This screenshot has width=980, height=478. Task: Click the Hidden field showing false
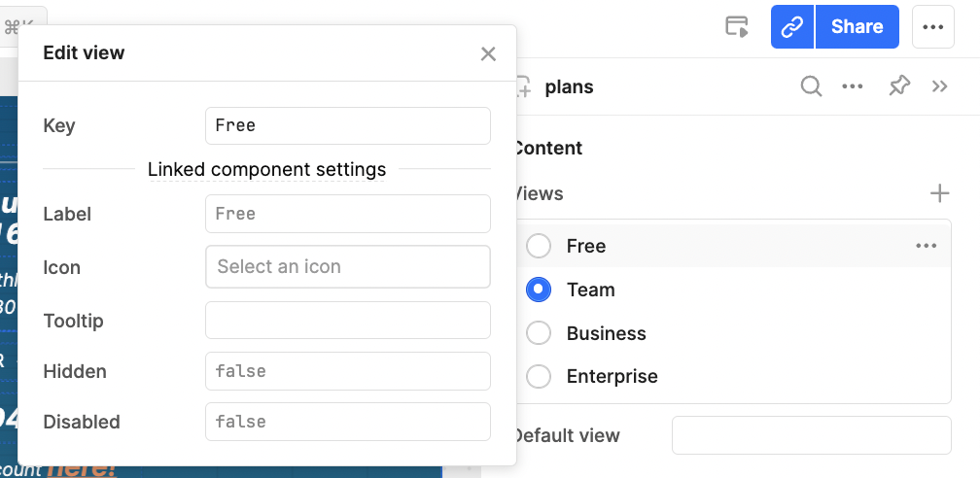coord(347,371)
